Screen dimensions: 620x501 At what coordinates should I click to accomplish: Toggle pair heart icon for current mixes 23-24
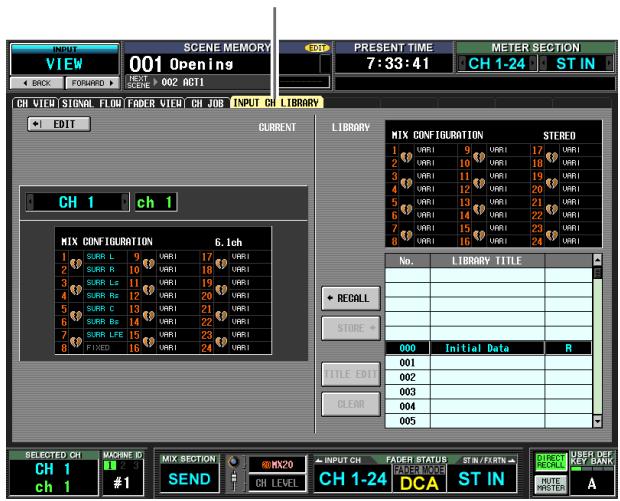(221, 342)
